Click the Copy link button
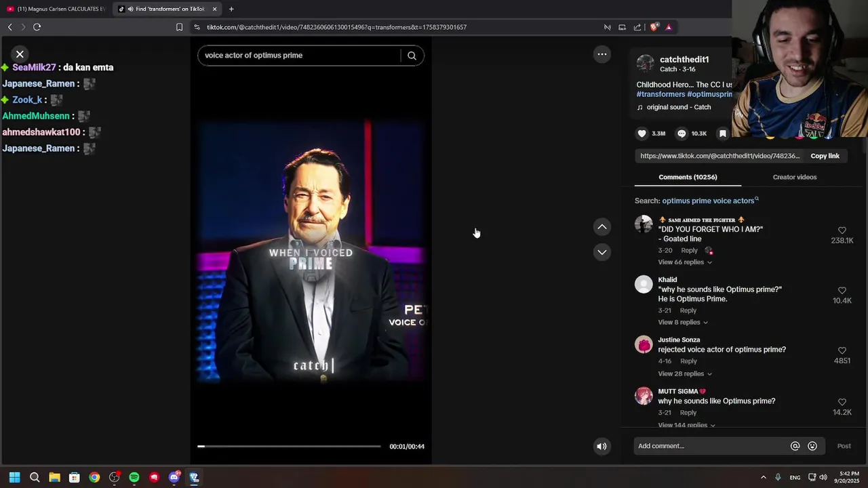This screenshot has height=488, width=868. [x=825, y=156]
